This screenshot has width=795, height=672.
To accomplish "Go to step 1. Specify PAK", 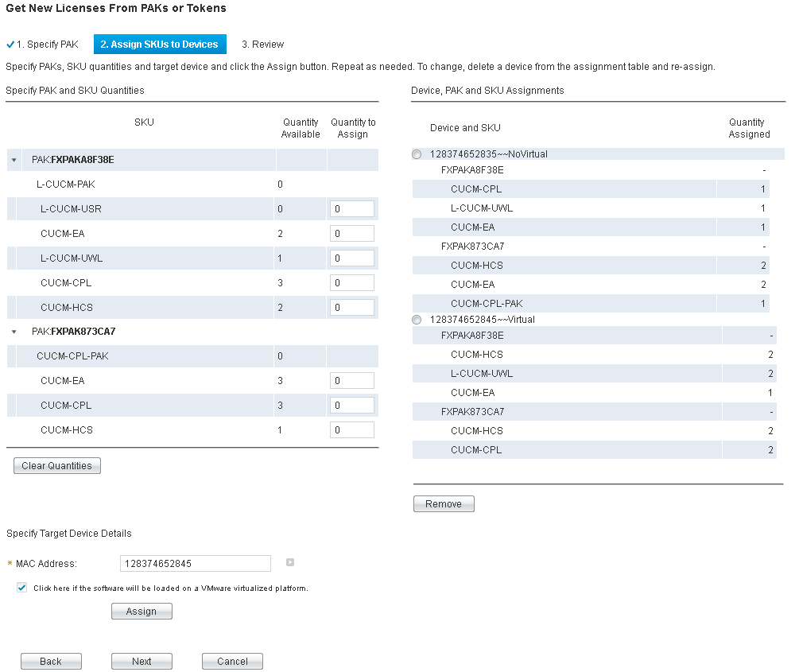I will pos(47,45).
